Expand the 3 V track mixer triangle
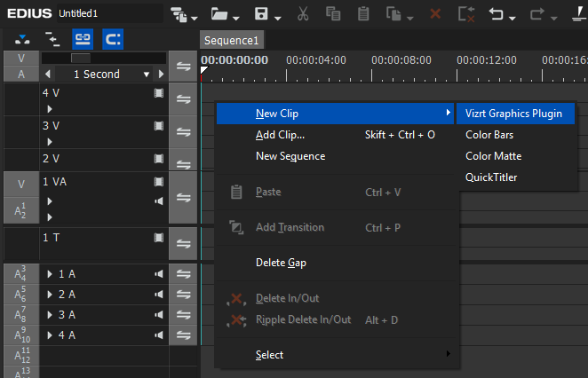588x378 pixels. point(50,142)
